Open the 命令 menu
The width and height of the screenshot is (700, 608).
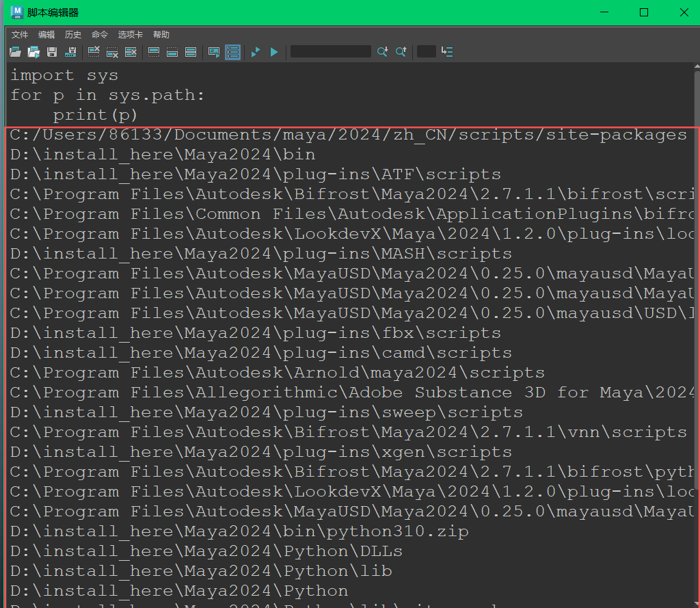(x=100, y=35)
